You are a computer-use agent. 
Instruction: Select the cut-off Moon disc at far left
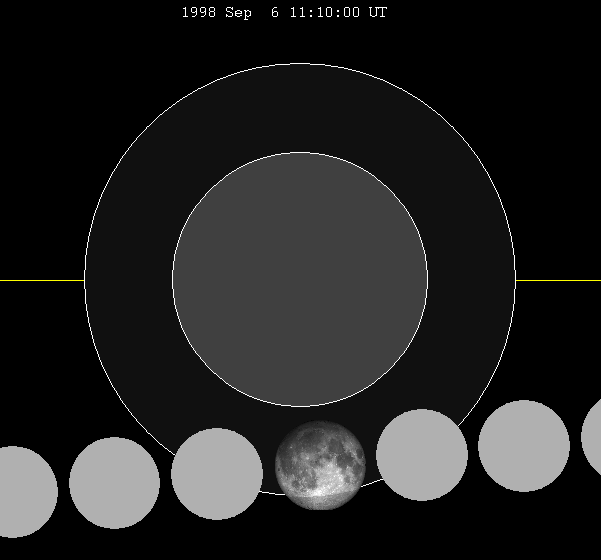[x=22, y=492]
